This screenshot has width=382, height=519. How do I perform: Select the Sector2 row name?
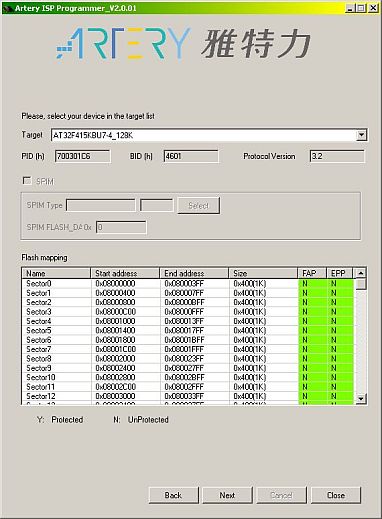click(x=39, y=302)
